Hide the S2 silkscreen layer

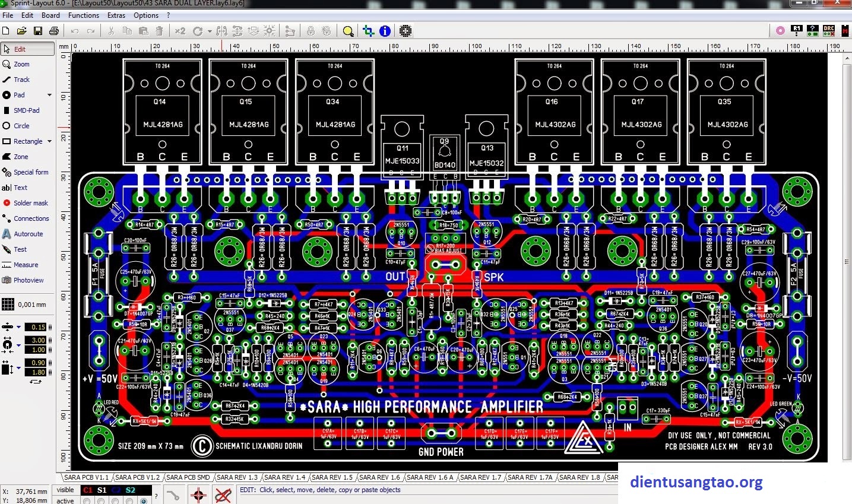[x=131, y=490]
